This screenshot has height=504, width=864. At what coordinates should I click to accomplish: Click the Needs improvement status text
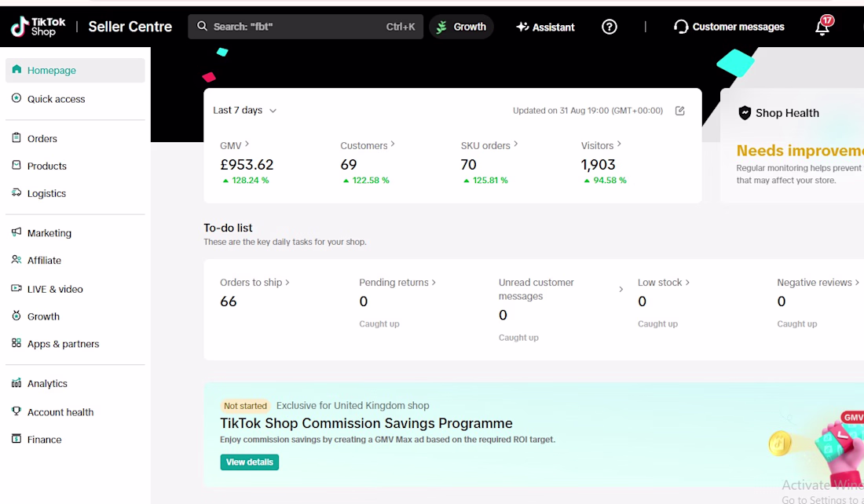click(800, 151)
